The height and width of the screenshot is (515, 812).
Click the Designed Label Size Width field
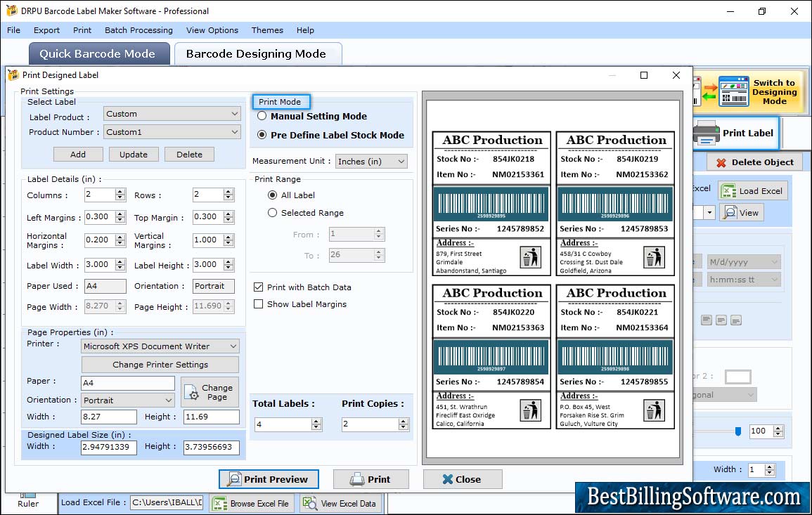pos(109,447)
